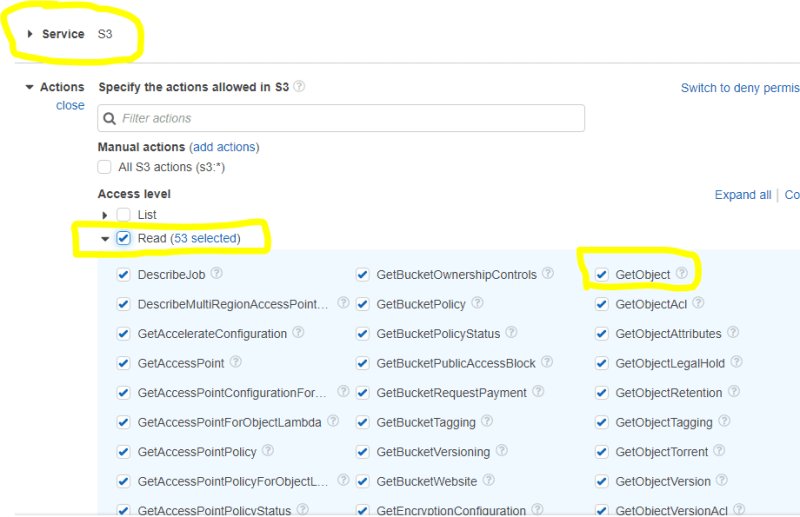
Task: Click the add actions link
Action: tap(224, 147)
